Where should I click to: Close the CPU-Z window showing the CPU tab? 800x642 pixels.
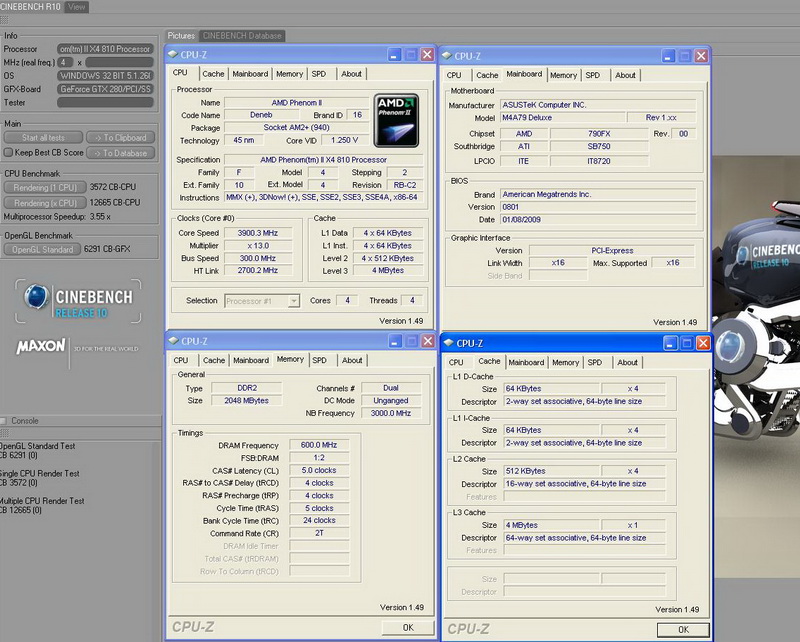[427, 56]
